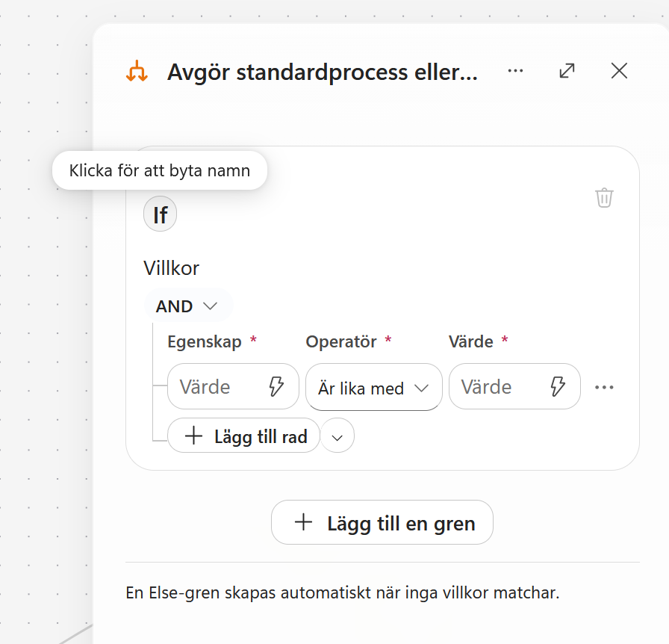Viewport: 669px width, 644px height.
Task: Click the right-hand Värde input field
Action: [x=514, y=386]
